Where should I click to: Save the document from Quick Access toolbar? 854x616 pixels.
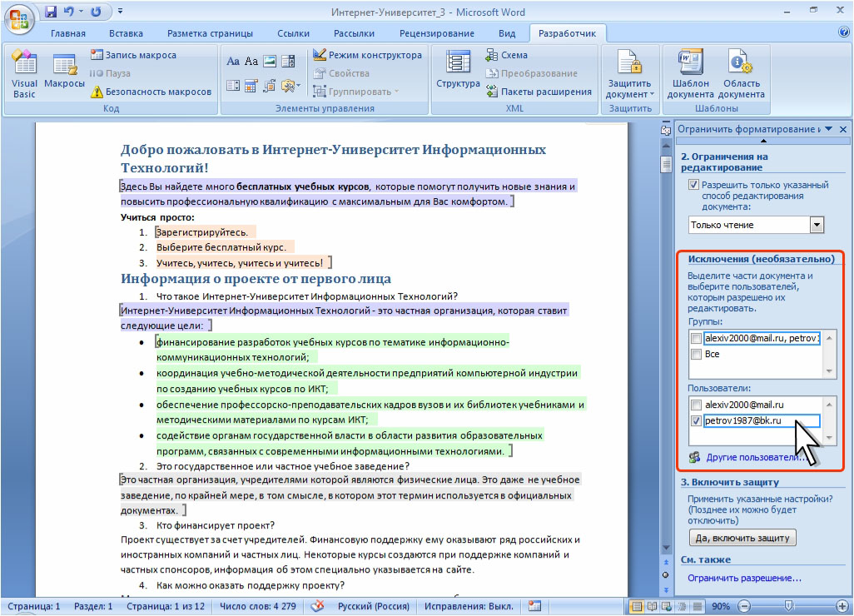[x=51, y=12]
